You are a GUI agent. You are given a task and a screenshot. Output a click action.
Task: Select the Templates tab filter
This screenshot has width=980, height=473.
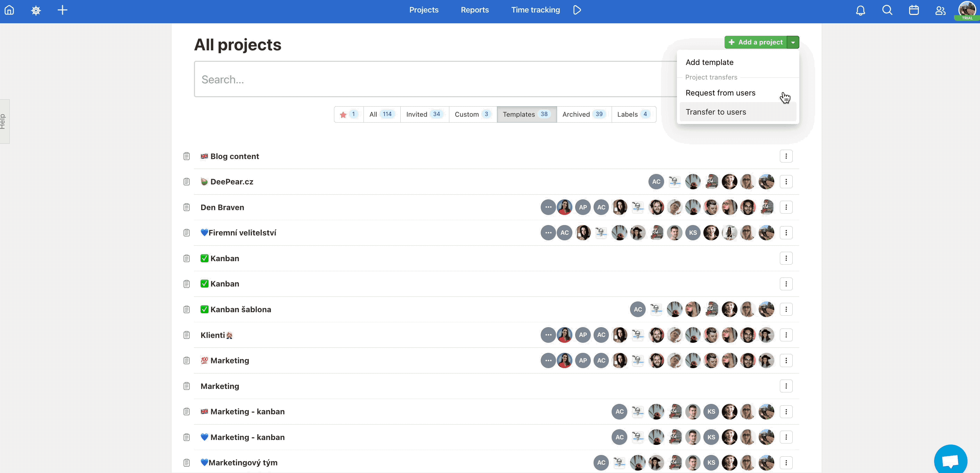tap(526, 114)
